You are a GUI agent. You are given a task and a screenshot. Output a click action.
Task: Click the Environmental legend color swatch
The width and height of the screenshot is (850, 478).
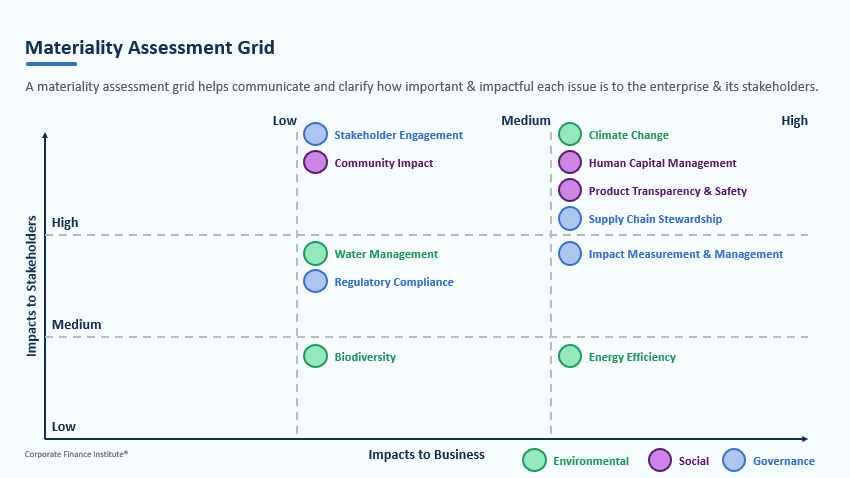coord(534,460)
